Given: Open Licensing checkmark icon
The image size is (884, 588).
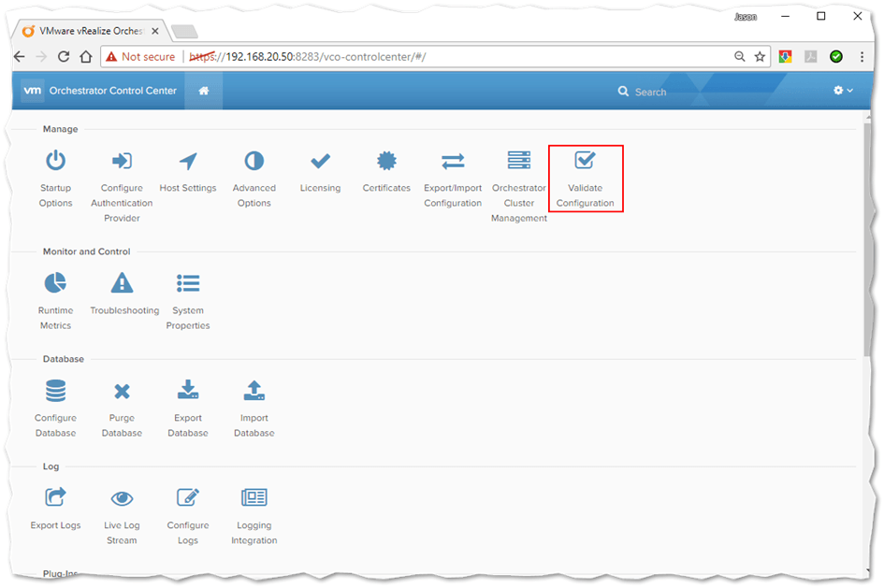Looking at the screenshot, I should tap(320, 161).
